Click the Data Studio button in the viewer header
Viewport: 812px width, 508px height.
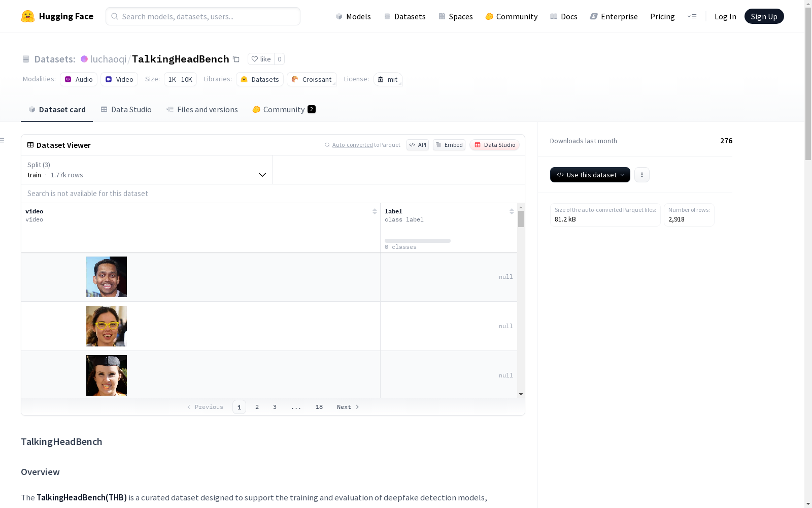494,145
